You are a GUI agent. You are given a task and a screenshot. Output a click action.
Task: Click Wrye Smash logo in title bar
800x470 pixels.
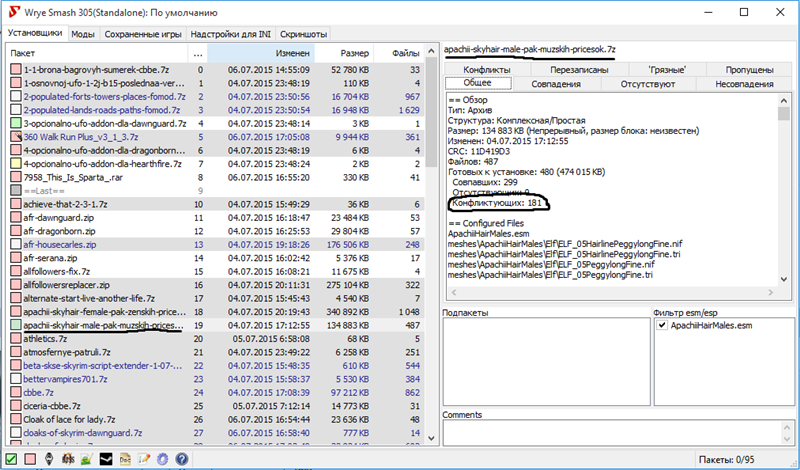(15, 12)
